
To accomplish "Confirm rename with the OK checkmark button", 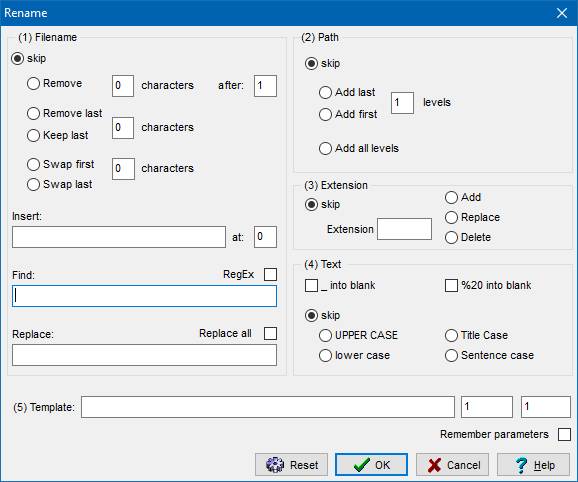I will point(371,465).
